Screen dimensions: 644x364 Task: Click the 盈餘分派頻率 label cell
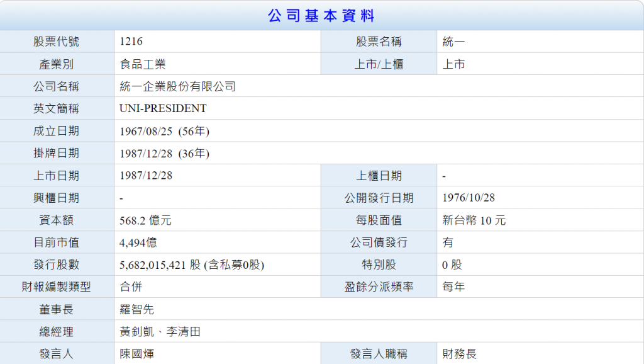pyautogui.click(x=379, y=287)
